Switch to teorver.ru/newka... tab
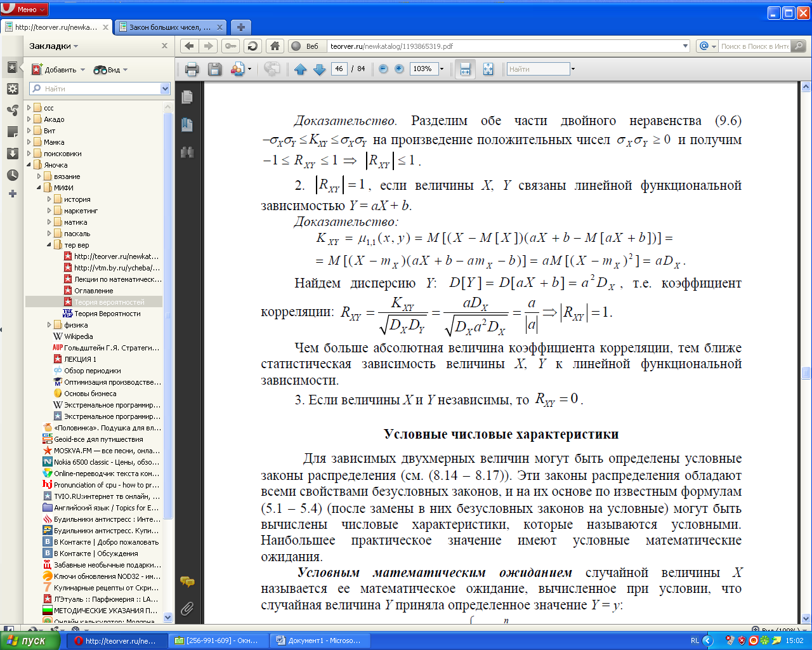812x650 pixels. [56, 27]
